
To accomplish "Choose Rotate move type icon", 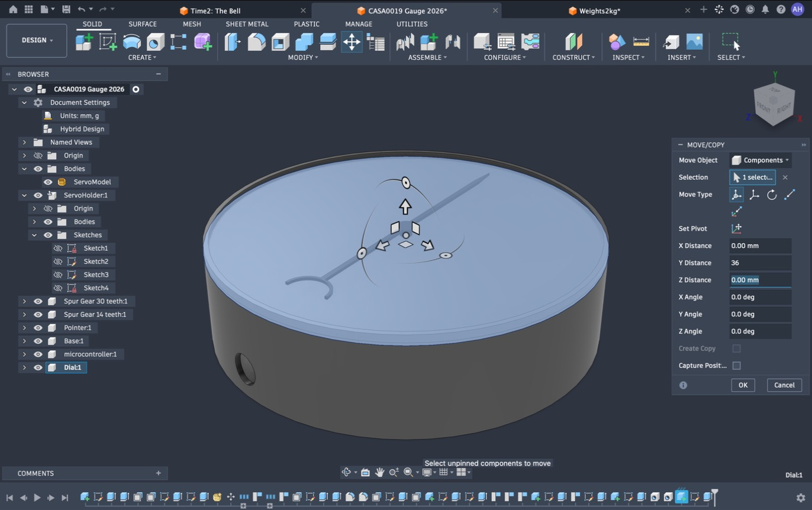I will [772, 195].
